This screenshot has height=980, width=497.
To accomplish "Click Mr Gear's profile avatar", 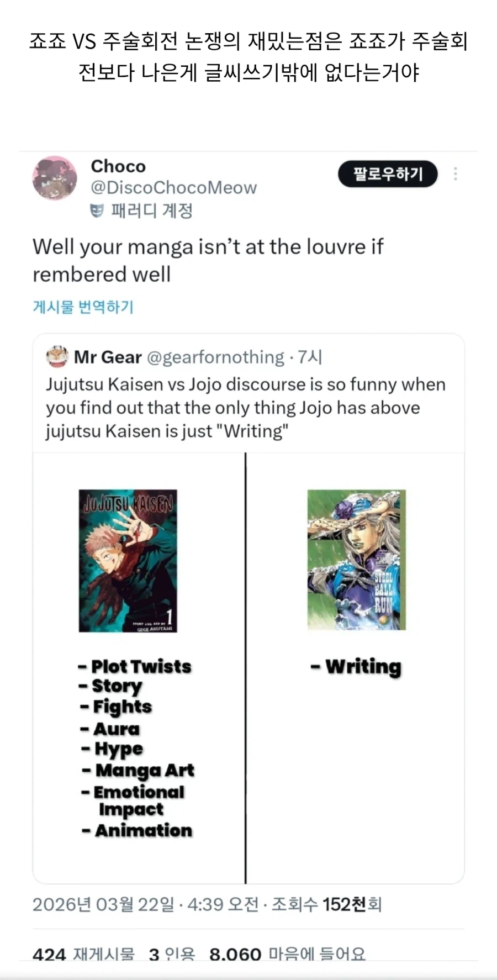I will click(57, 357).
